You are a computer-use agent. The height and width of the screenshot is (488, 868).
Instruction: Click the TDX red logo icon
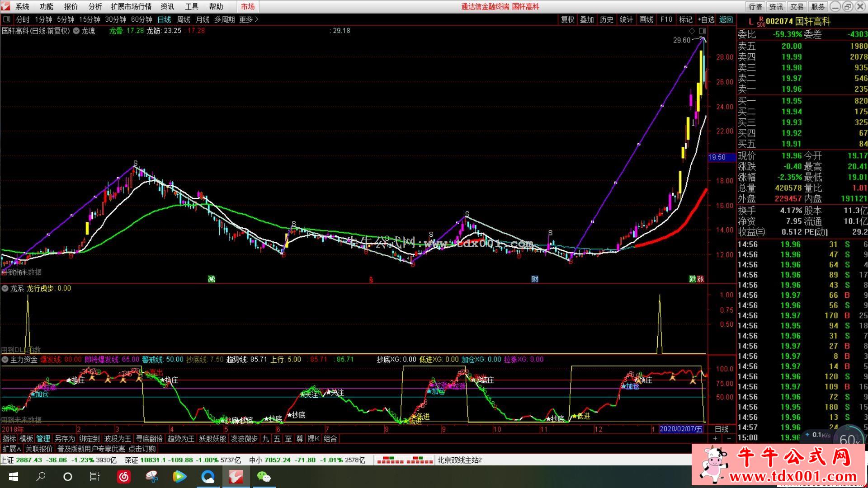[x=5, y=6]
